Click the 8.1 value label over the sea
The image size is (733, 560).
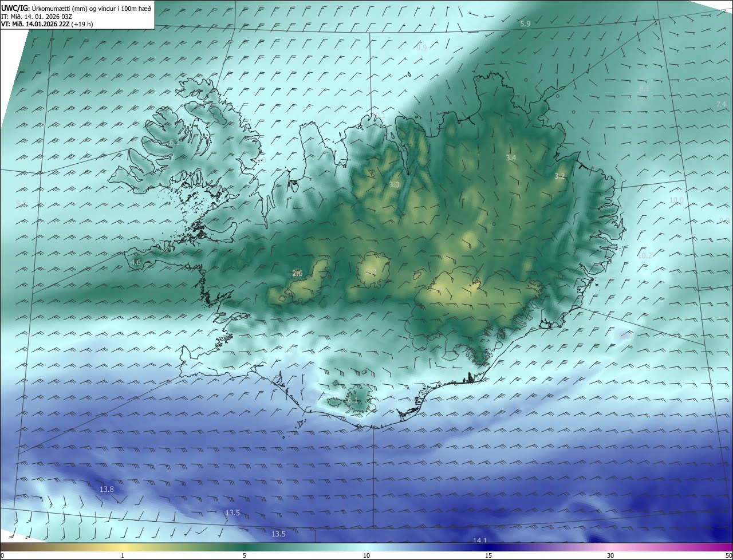click(644, 88)
